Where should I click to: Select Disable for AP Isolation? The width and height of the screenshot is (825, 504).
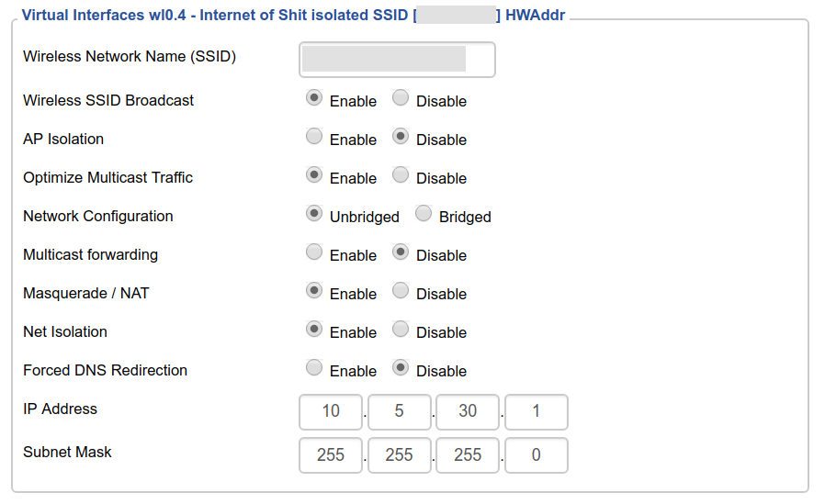tap(401, 137)
